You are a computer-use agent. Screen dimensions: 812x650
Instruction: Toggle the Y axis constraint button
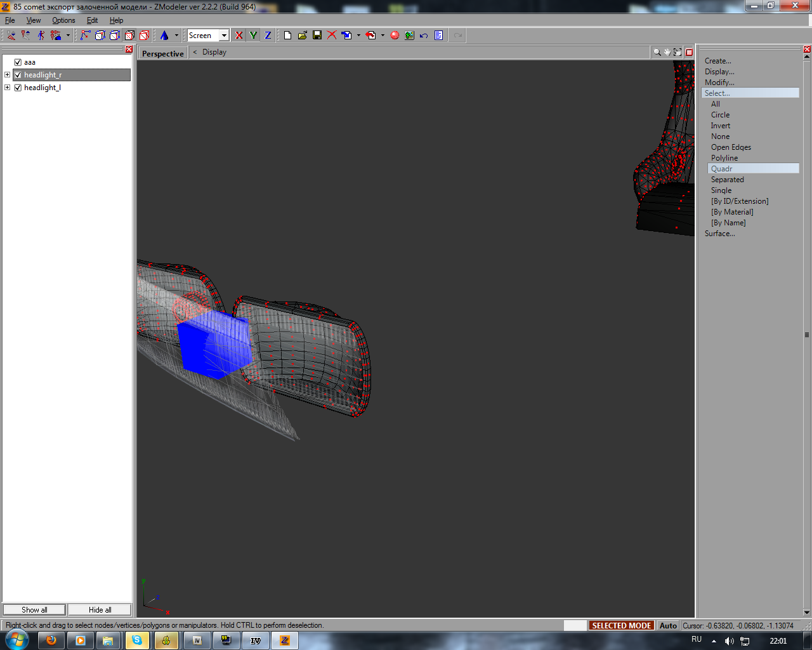point(253,36)
